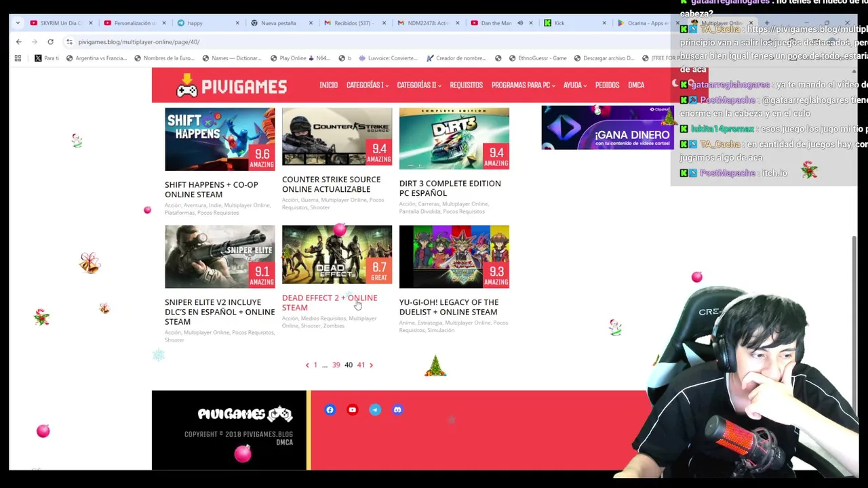
Task: Open the Descargar archivo D bookmark
Action: (603, 58)
